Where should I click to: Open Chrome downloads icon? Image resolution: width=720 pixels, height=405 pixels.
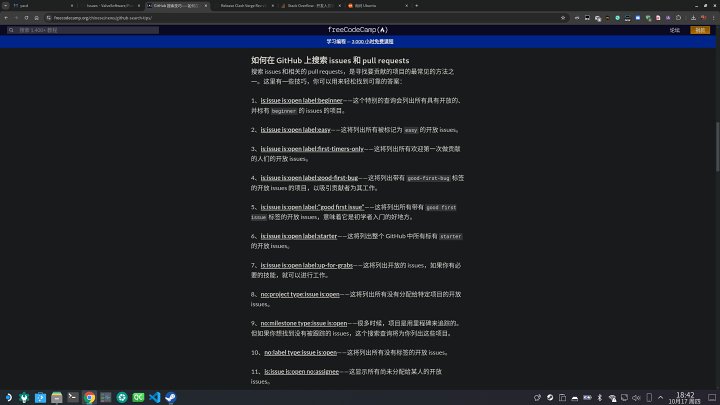tap(693, 18)
